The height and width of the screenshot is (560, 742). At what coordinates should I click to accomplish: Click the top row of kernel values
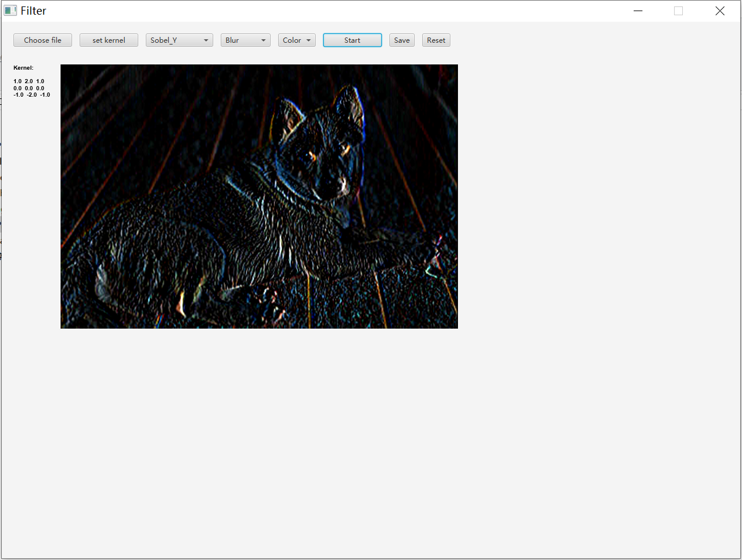point(29,81)
